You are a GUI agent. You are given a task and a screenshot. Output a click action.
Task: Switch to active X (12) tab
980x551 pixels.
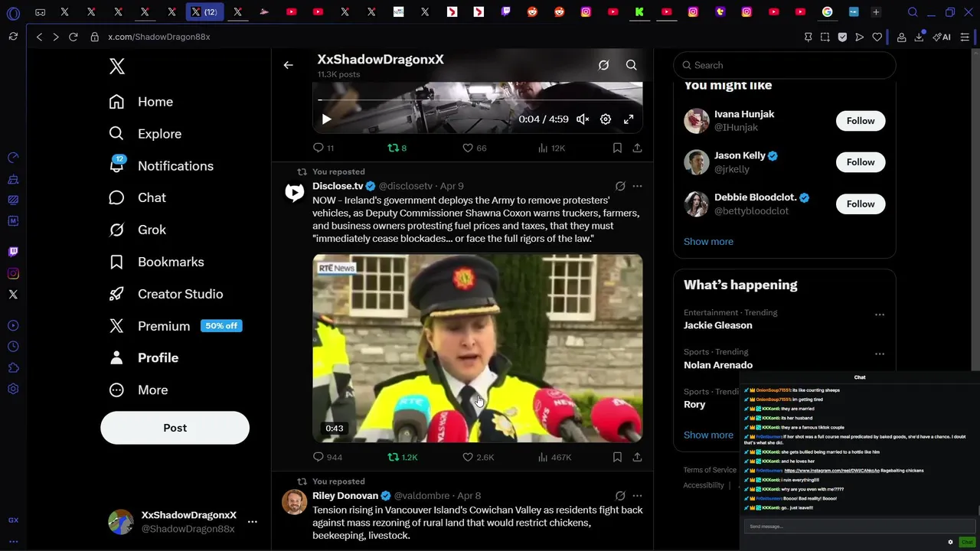point(204,12)
